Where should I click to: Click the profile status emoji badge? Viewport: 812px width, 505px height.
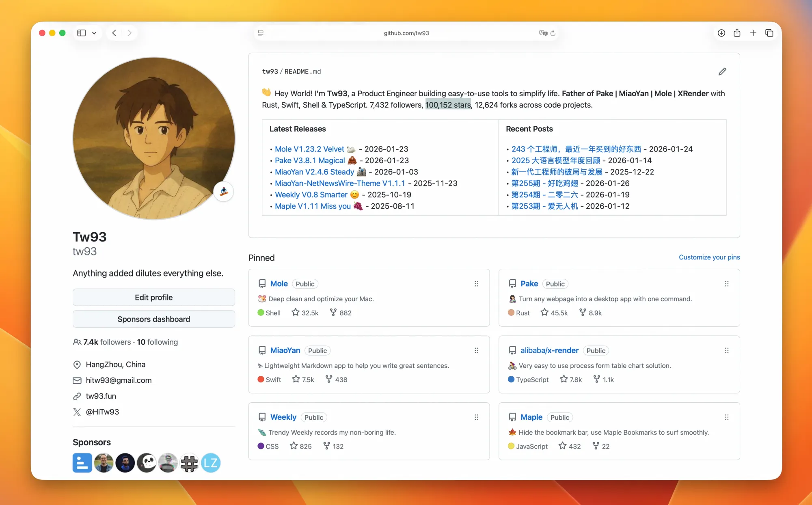[224, 191]
